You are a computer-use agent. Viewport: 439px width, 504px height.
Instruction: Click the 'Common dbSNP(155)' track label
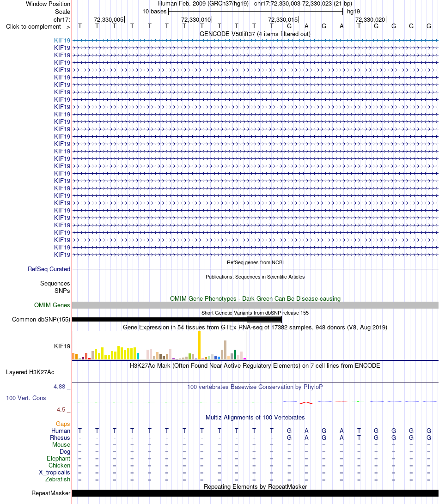tap(41, 320)
